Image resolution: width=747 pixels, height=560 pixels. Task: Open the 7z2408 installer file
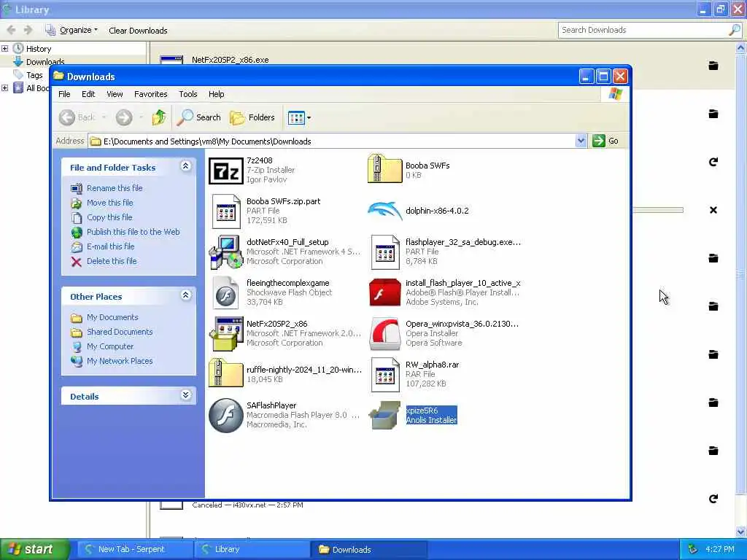pyautogui.click(x=226, y=171)
